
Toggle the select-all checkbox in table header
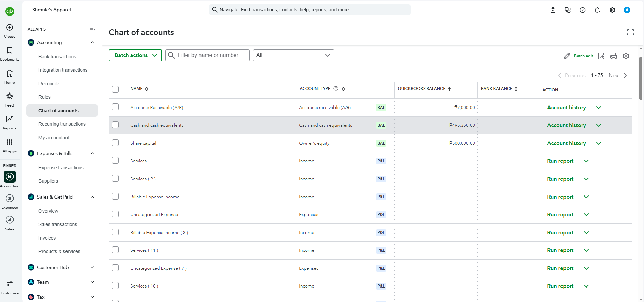pyautogui.click(x=115, y=89)
